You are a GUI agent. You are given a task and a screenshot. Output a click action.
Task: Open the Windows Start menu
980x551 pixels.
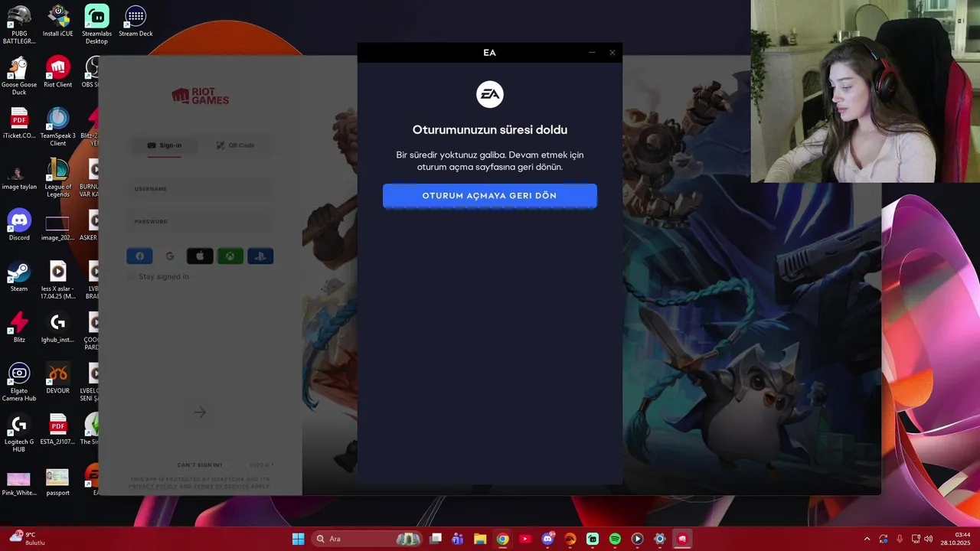298,539
